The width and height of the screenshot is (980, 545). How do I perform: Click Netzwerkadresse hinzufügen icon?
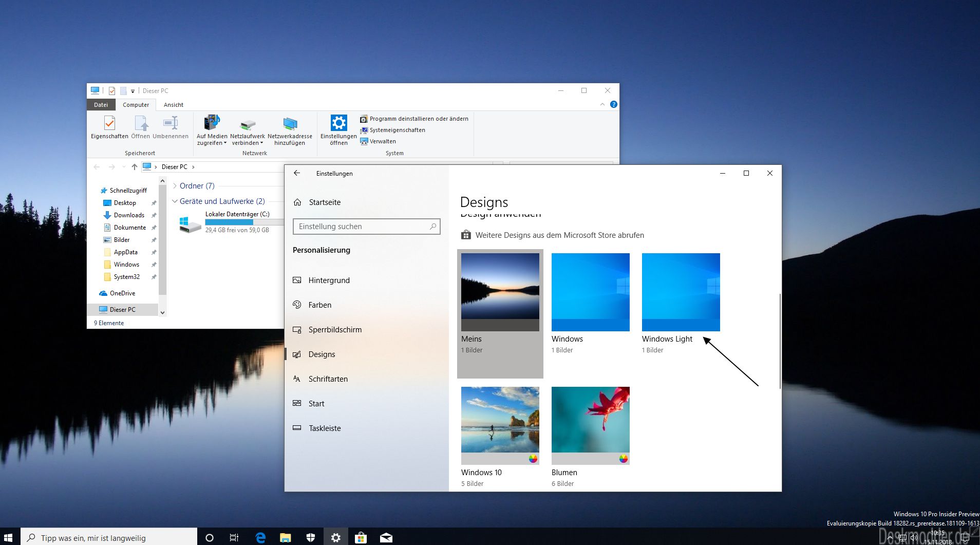point(290,130)
